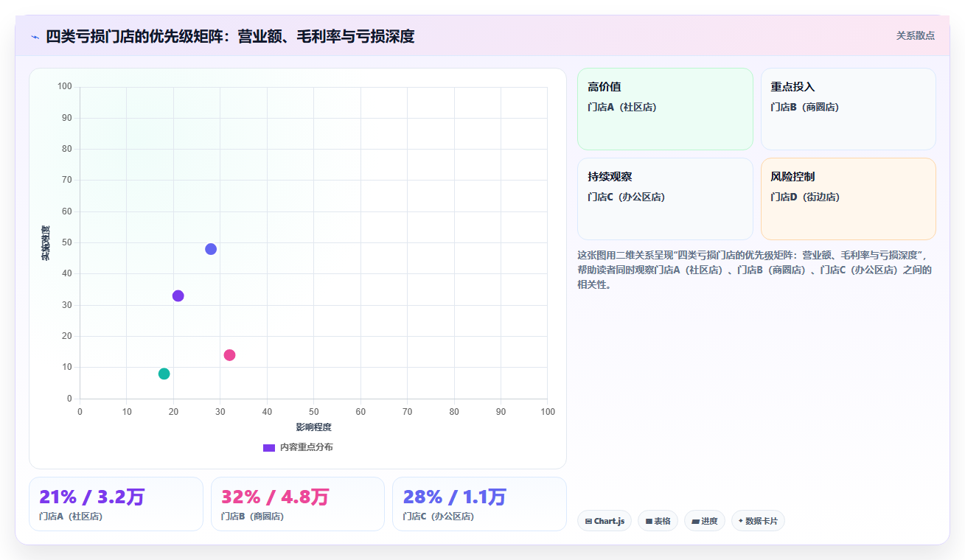The width and height of the screenshot is (965, 560).
Task: Click the 28% / 1.1万 stat card
Action: [x=479, y=504]
